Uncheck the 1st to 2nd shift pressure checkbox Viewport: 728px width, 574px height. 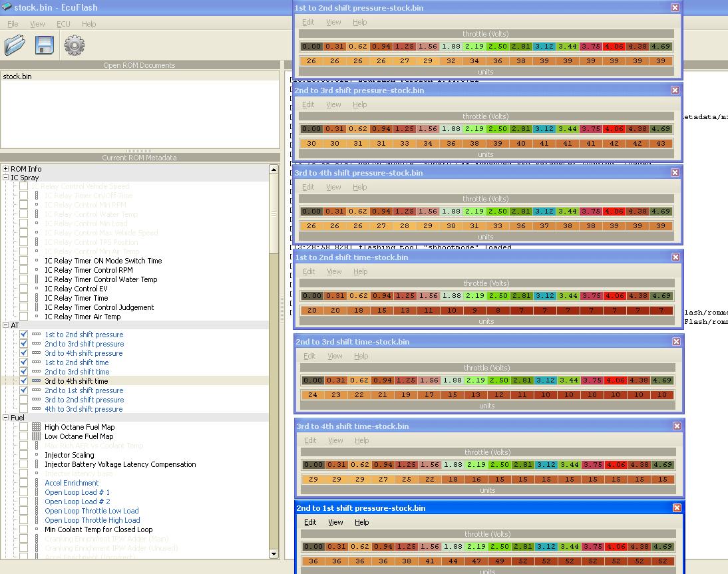pos(24,335)
